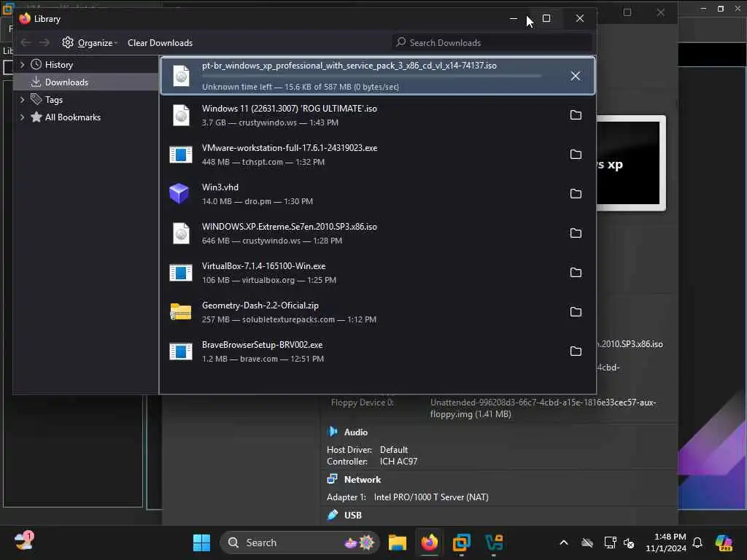The image size is (747, 560).
Task: Switch to VirtualBox on the taskbar
Action: 494,542
